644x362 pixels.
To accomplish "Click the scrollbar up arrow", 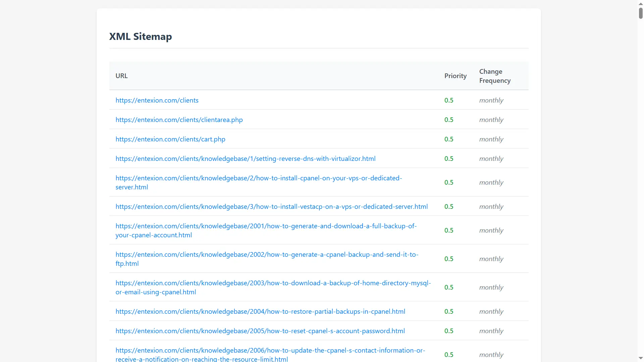I will coord(641,3).
